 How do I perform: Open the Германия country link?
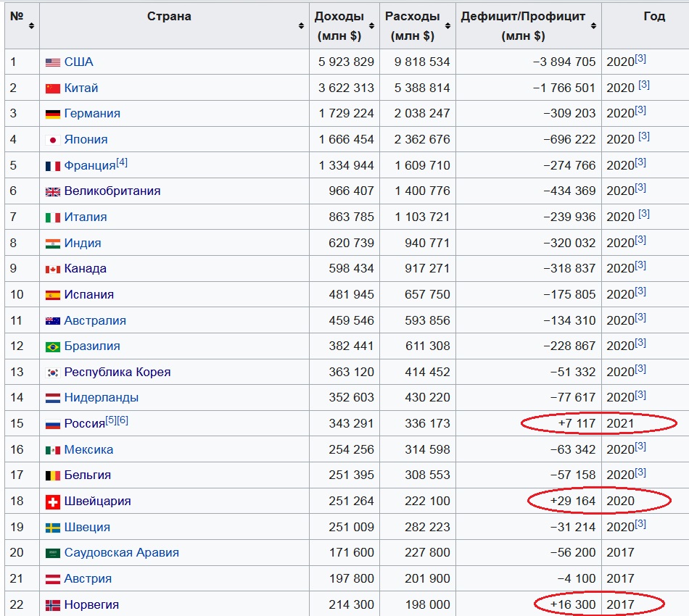point(92,113)
